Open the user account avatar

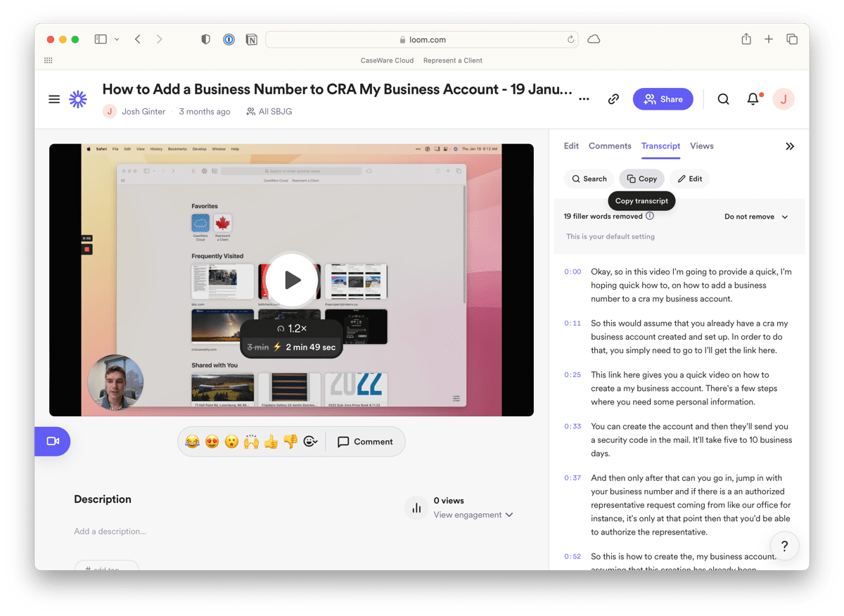tap(784, 99)
